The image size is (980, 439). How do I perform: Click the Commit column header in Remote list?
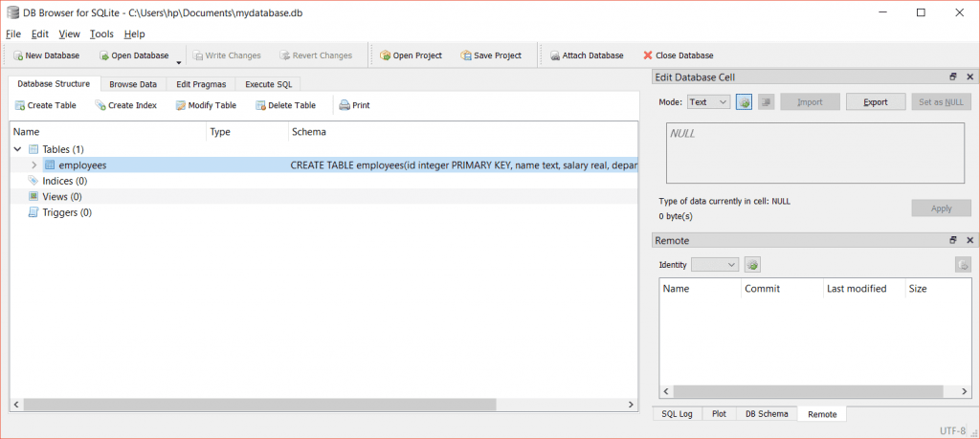[782, 289]
